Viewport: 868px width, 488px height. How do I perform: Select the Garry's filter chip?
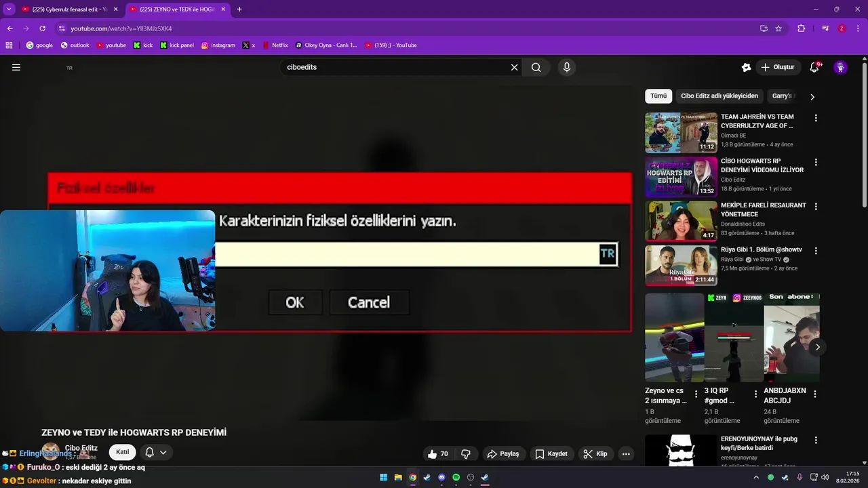coord(782,96)
